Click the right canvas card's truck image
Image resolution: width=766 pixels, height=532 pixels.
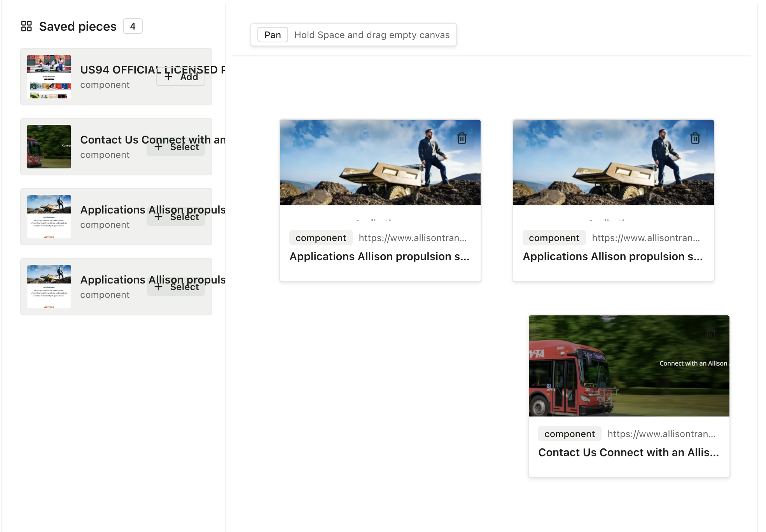[614, 163]
